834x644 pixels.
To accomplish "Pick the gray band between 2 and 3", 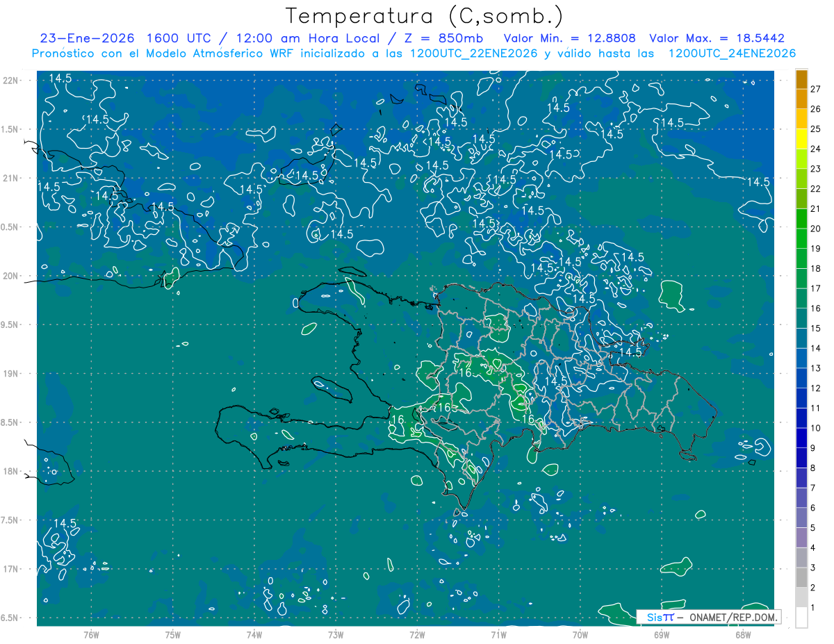I will [801, 578].
